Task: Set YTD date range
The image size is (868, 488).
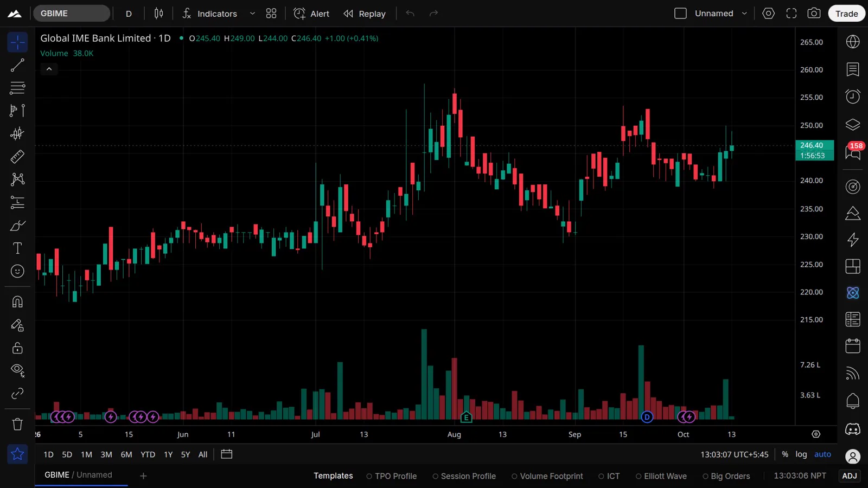Action: click(x=148, y=454)
